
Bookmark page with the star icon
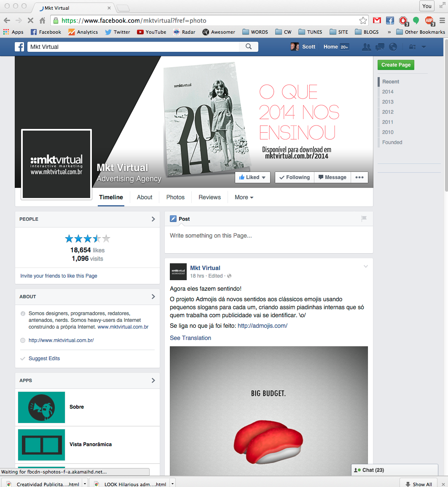tap(363, 21)
